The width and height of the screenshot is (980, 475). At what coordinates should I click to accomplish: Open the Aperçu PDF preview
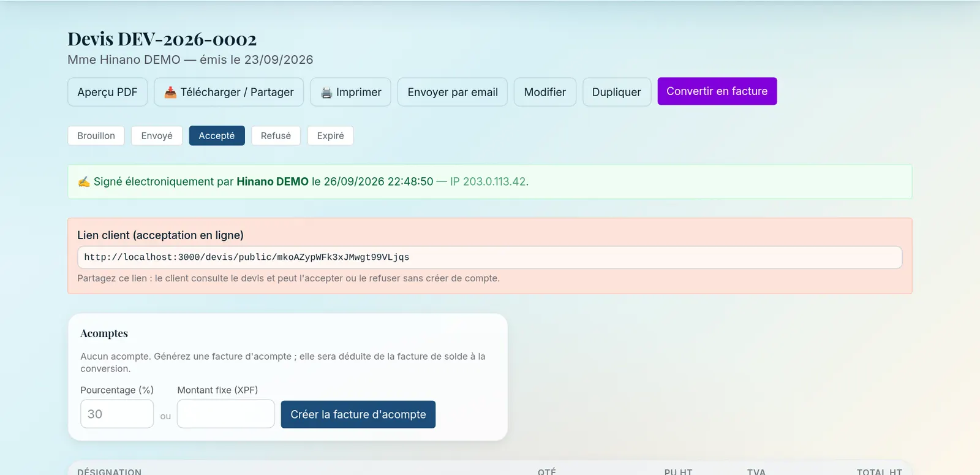coord(107,92)
